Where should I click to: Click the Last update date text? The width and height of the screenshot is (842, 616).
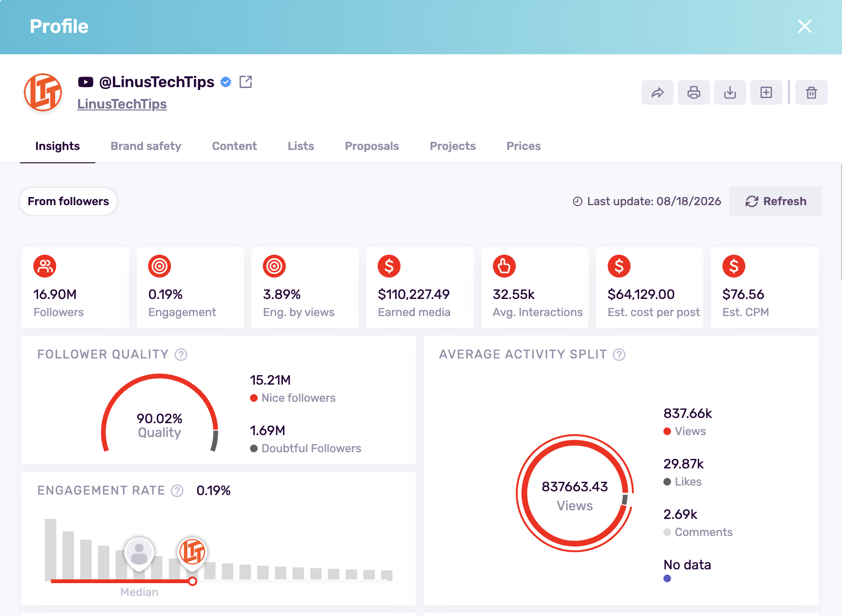click(x=654, y=201)
